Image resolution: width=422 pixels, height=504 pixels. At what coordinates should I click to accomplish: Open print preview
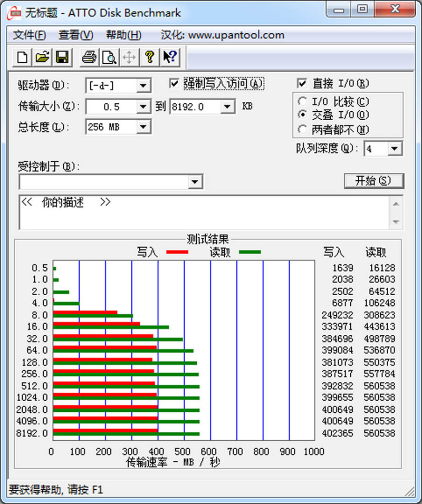[109, 57]
